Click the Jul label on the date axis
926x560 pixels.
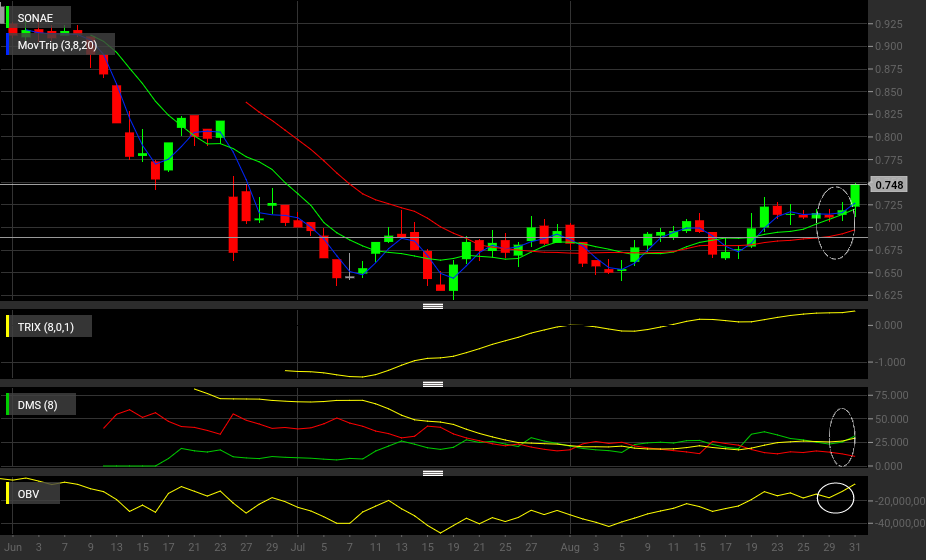pyautogui.click(x=298, y=547)
